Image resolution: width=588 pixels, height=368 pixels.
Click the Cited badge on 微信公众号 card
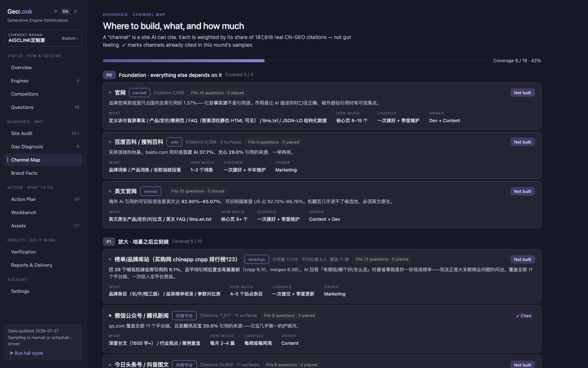pos(523,316)
